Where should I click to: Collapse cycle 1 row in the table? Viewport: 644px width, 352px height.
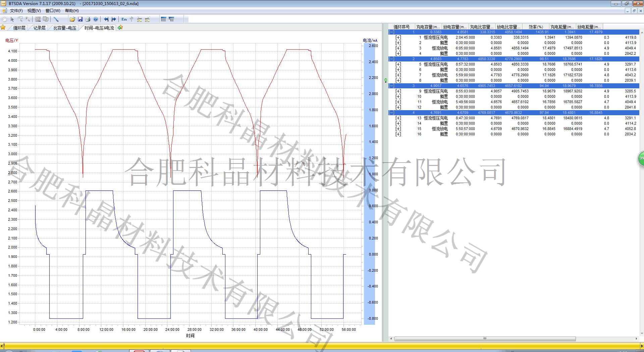(x=391, y=32)
